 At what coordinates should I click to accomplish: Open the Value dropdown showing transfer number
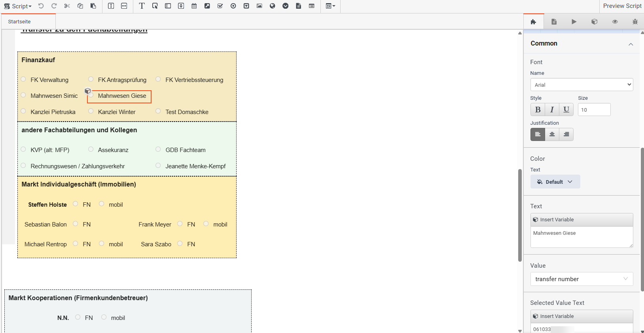click(x=581, y=279)
